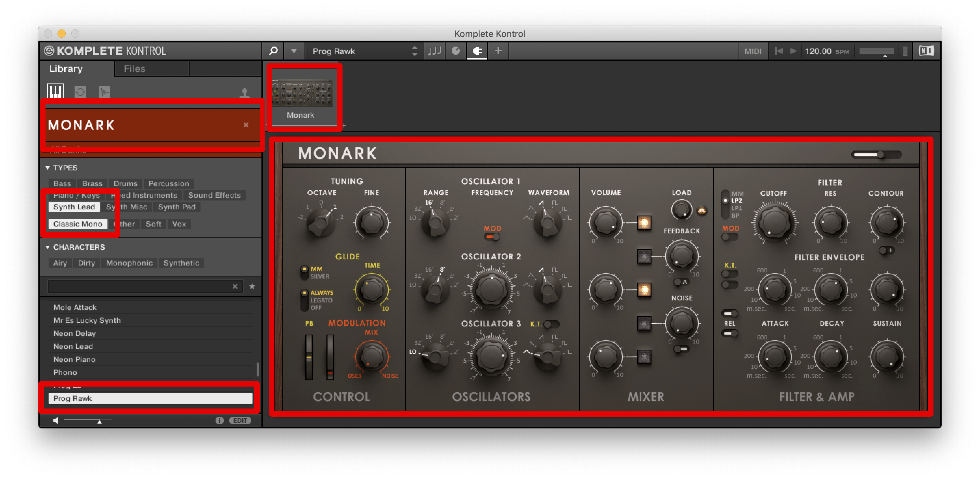Select the instruments keyboard icon in browser
Image resolution: width=980 pixels, height=479 pixels.
[x=55, y=92]
